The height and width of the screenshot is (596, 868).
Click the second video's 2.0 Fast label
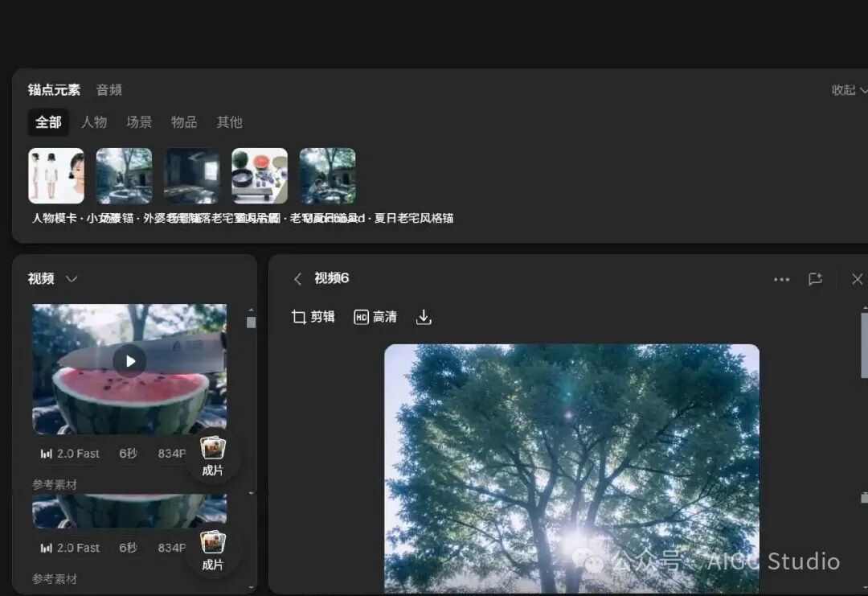(x=70, y=548)
